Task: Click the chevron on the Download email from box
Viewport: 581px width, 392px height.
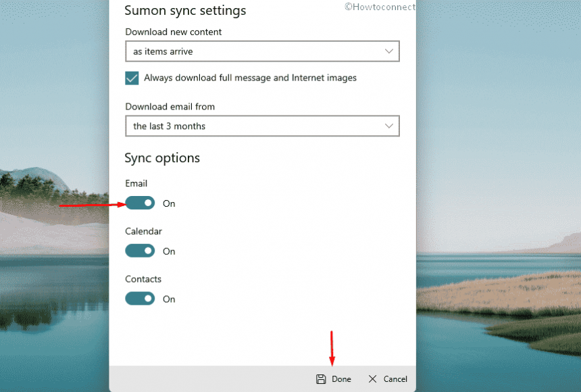Action: (x=390, y=126)
